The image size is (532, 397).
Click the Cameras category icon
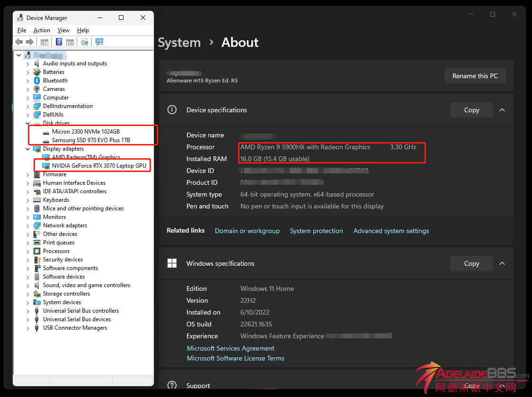37,89
